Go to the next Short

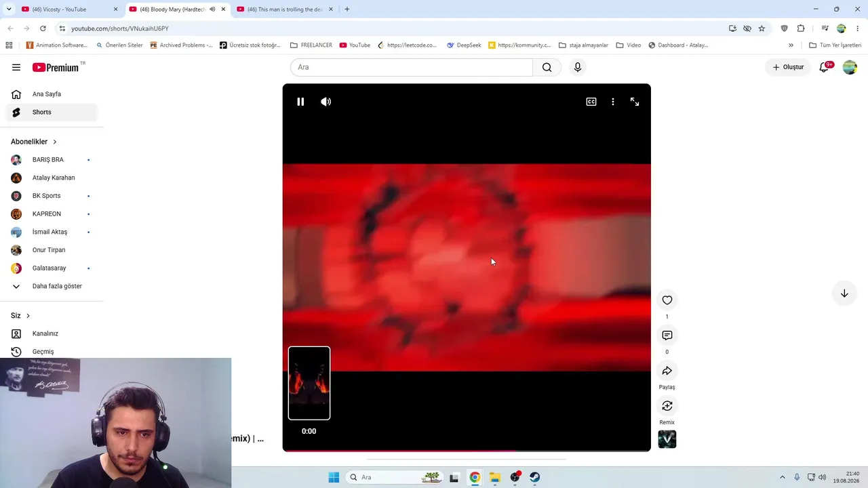(x=844, y=293)
